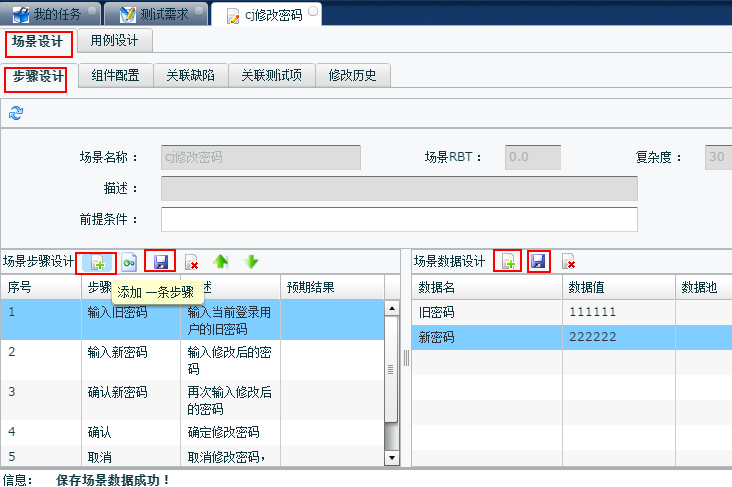Switch to 用例设计 tab
This screenshot has width=732, height=487.
pyautogui.click(x=115, y=41)
